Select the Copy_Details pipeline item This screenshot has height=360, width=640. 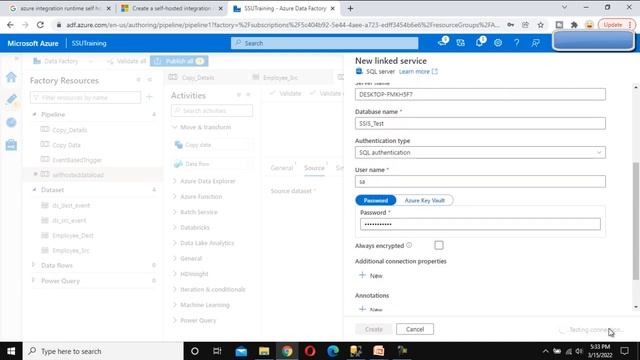coord(69,130)
